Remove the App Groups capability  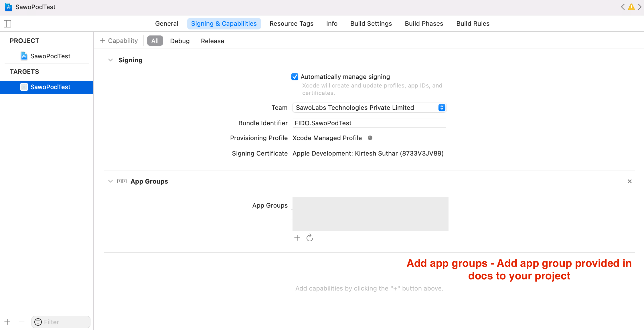click(630, 181)
